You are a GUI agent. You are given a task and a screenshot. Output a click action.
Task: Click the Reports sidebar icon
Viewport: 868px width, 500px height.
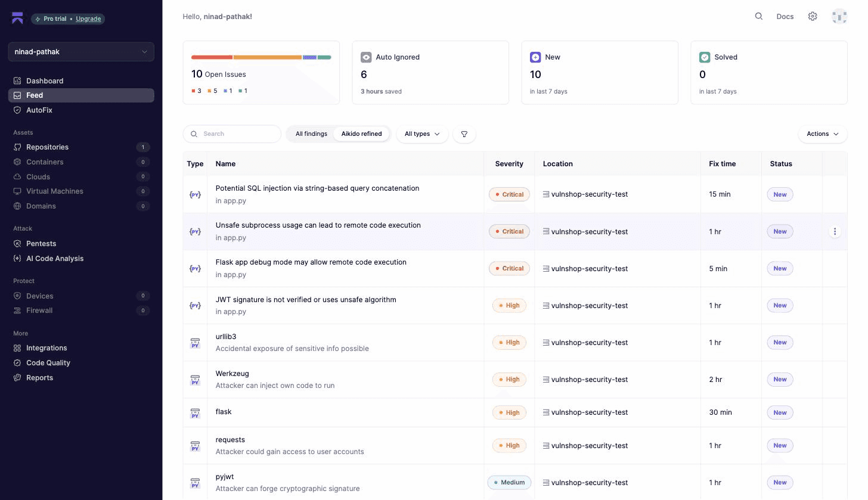point(17,378)
